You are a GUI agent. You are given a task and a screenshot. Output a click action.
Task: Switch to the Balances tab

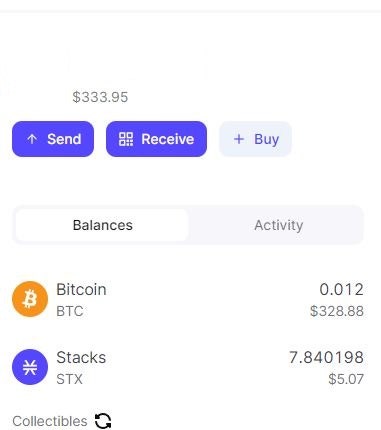(102, 225)
